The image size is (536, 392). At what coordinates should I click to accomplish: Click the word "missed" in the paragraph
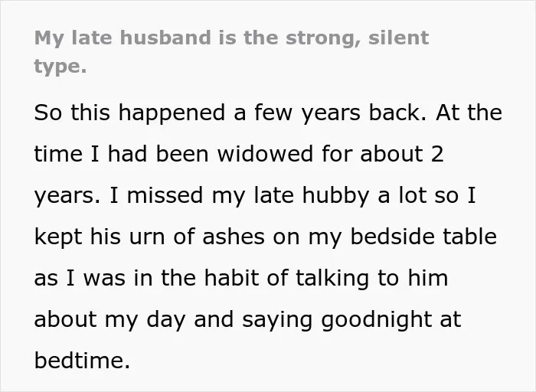pos(165,195)
